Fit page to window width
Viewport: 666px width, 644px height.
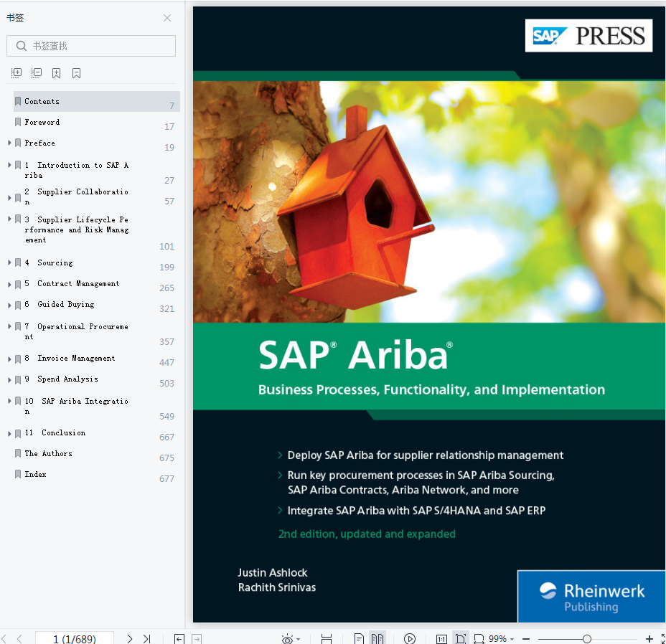pos(479,638)
